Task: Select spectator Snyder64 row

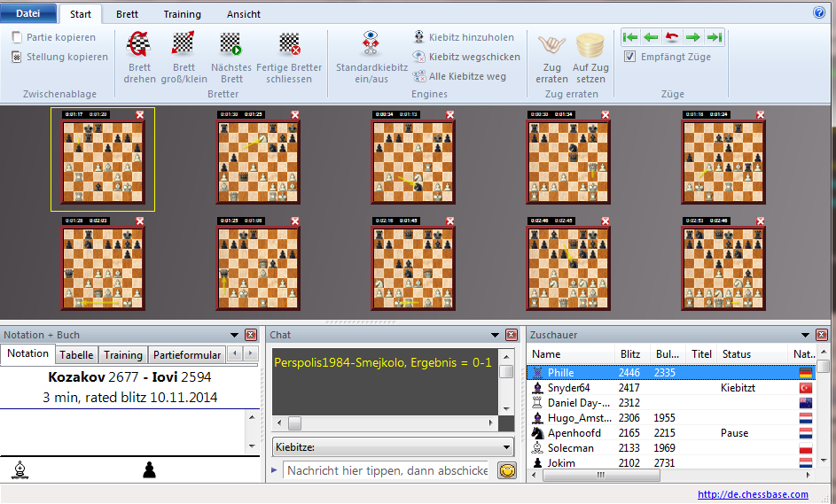Action: pyautogui.click(x=671, y=387)
